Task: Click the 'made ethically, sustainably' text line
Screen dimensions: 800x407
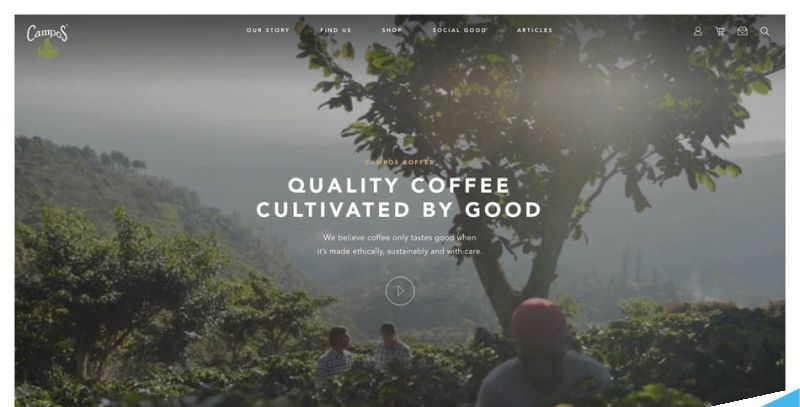Action: tap(399, 251)
